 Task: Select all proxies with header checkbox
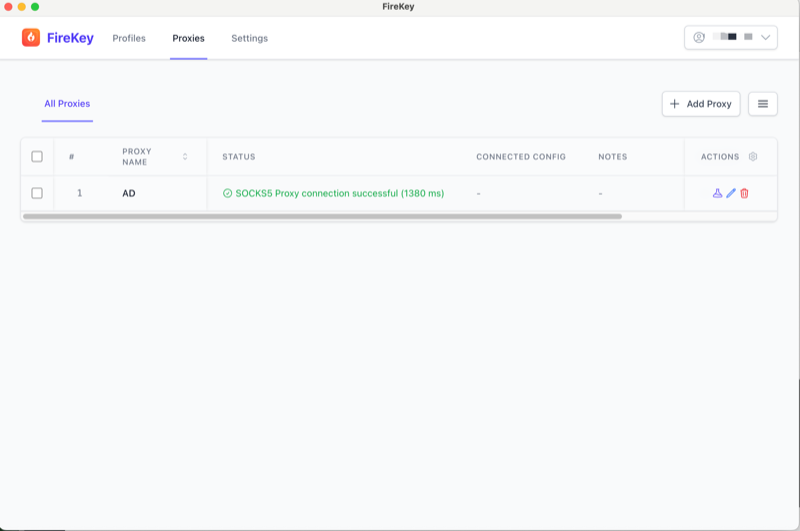point(37,157)
